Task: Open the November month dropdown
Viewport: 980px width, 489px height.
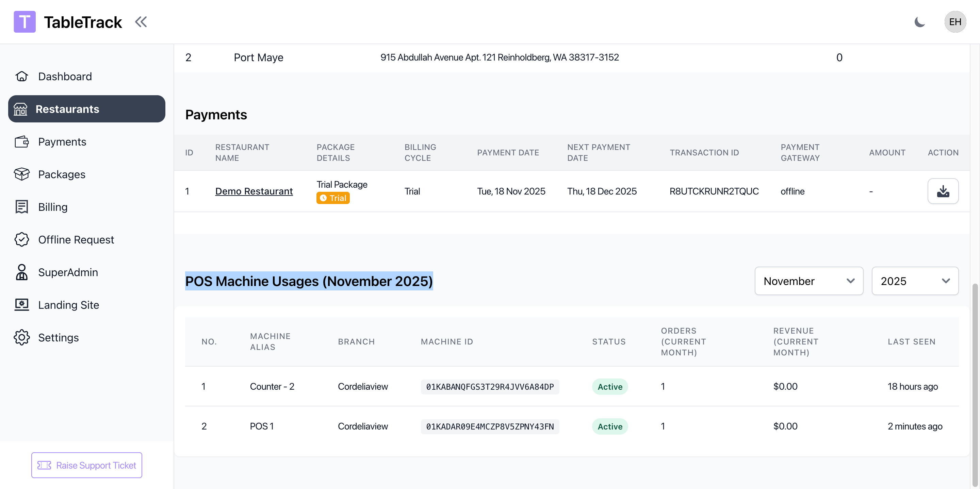Action: click(x=808, y=281)
